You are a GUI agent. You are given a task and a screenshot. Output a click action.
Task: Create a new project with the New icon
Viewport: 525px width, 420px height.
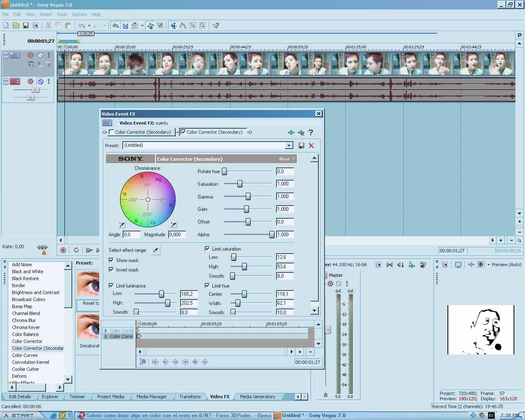6,25
